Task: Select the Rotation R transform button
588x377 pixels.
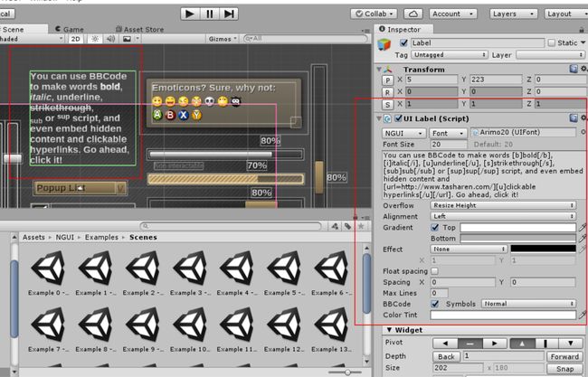Action: click(x=387, y=92)
